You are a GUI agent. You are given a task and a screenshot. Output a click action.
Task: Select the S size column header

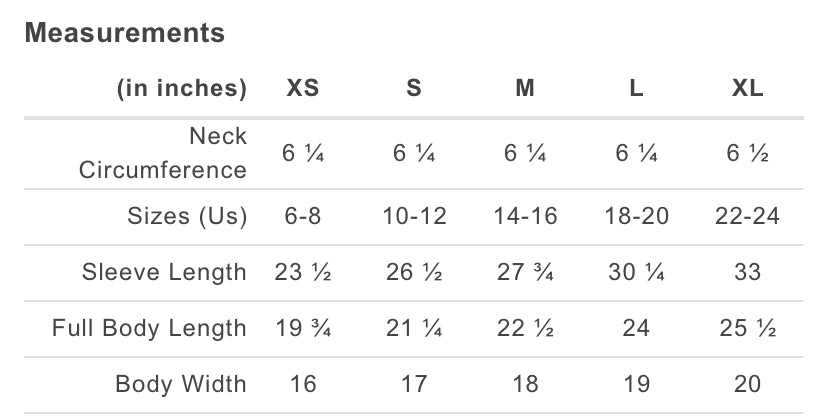click(414, 88)
